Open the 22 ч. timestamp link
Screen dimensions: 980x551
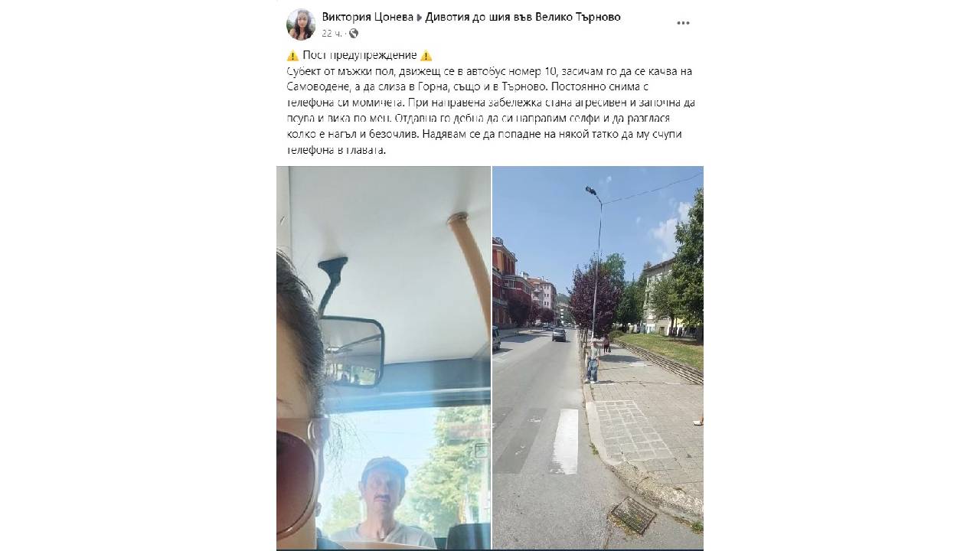332,33
